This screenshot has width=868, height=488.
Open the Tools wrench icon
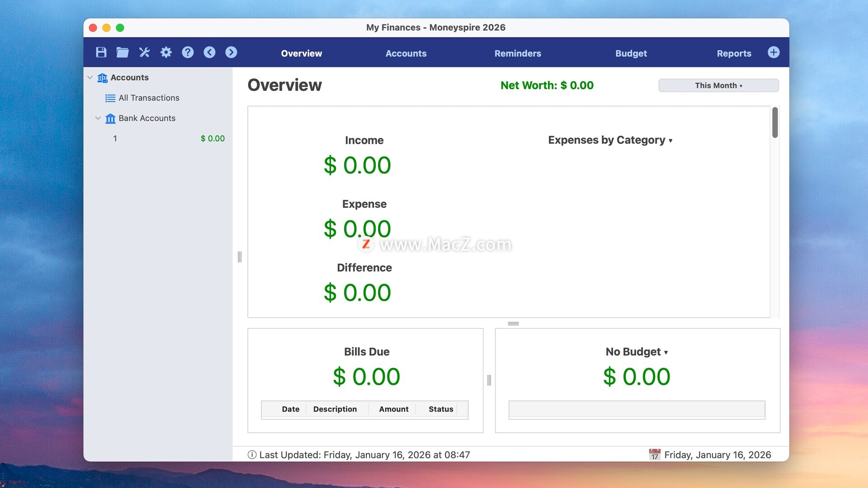pyautogui.click(x=144, y=52)
